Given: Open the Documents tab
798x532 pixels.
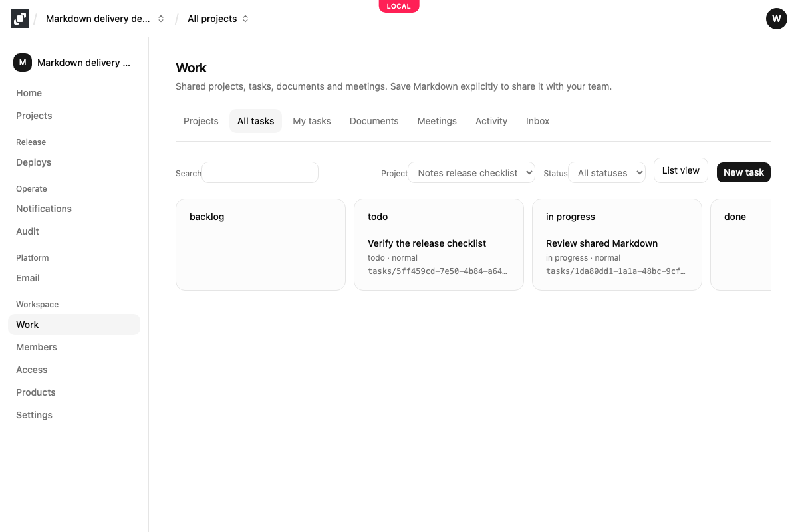Looking at the screenshot, I should (x=374, y=121).
